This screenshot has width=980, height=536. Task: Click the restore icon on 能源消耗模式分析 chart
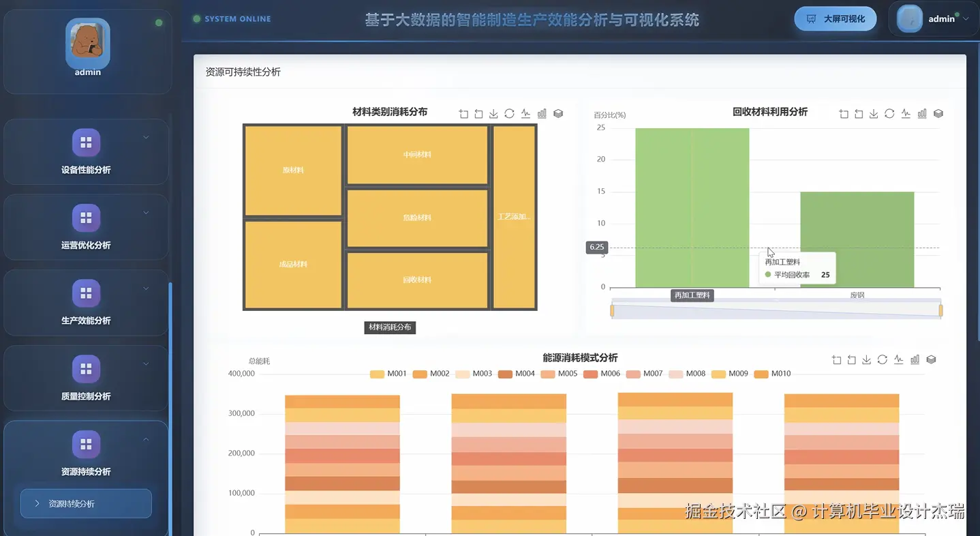pyautogui.click(x=853, y=359)
